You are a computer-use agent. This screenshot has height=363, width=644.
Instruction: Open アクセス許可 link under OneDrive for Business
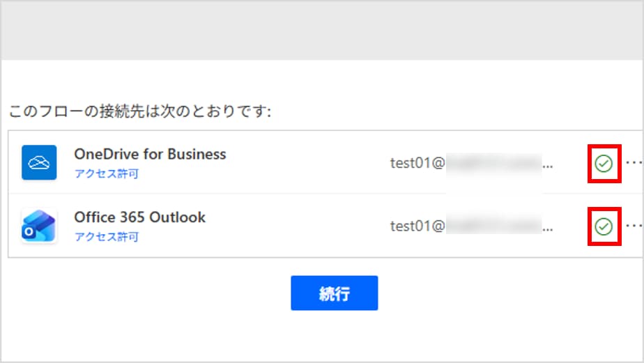point(107,173)
